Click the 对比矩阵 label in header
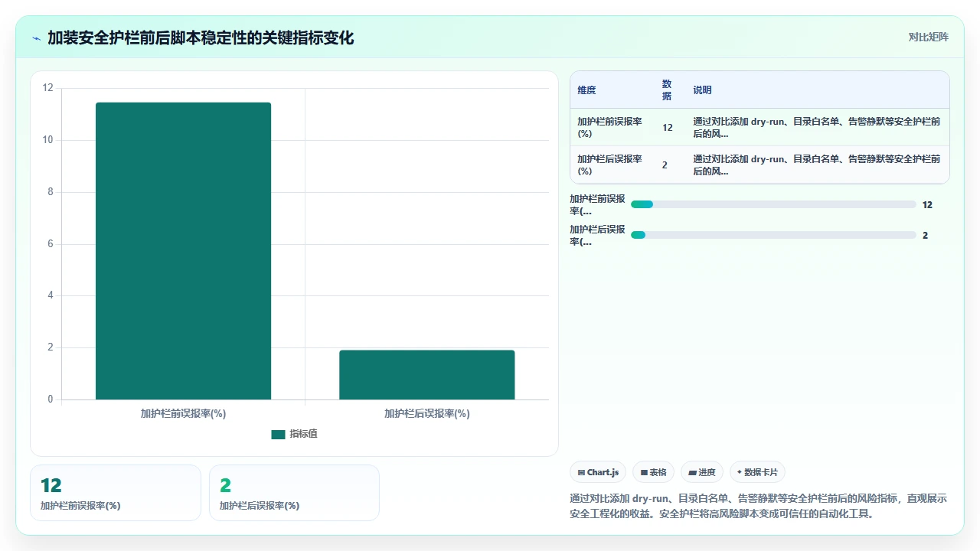The image size is (980, 551). [x=928, y=37]
